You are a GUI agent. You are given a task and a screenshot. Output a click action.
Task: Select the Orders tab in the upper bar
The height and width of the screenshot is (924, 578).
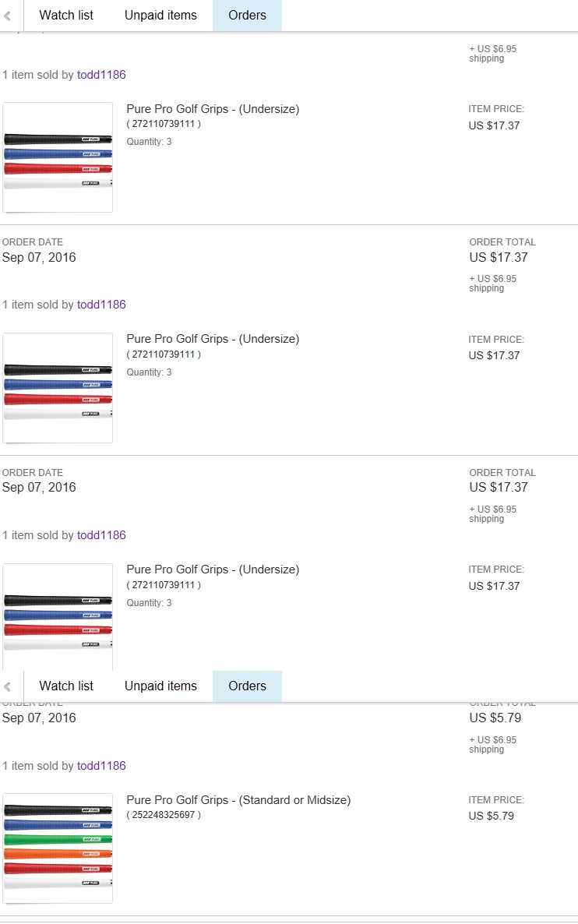coord(247,16)
